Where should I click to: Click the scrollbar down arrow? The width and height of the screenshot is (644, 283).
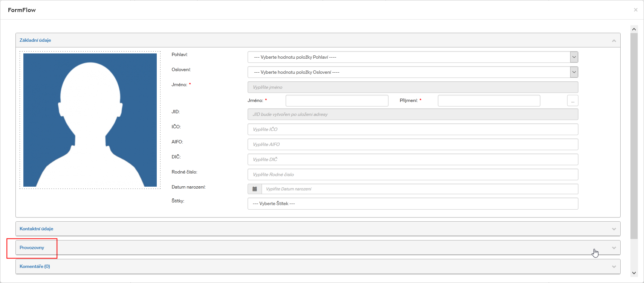point(634,273)
